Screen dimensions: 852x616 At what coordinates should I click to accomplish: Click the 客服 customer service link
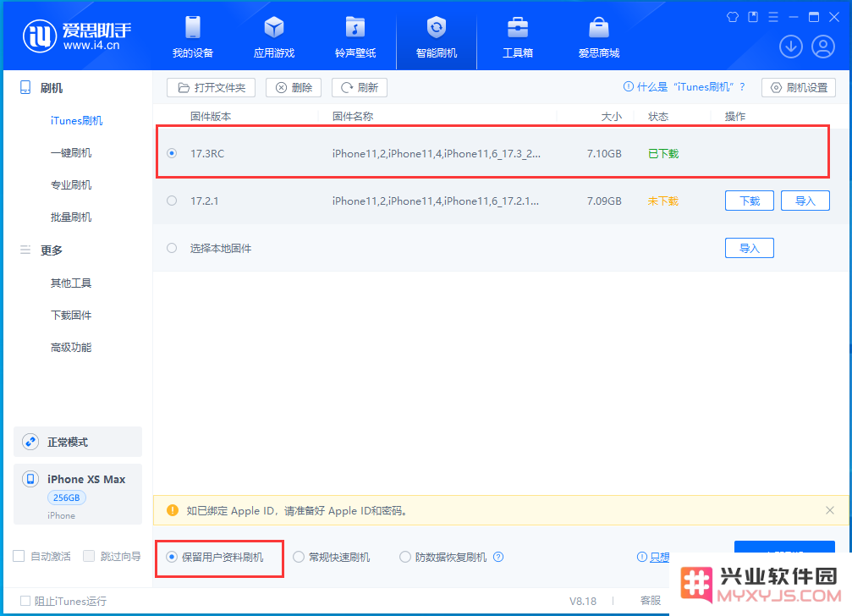tap(651, 600)
